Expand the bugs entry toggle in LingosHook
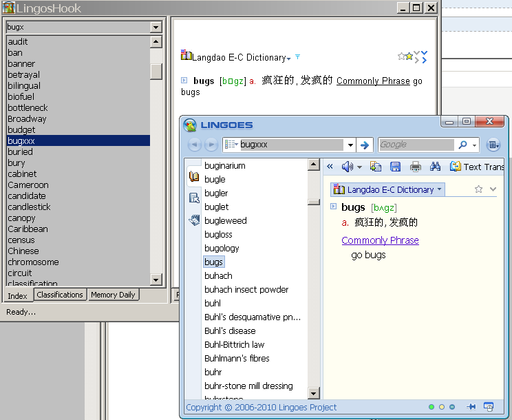Viewport: 512px width, 420px height. (x=184, y=80)
